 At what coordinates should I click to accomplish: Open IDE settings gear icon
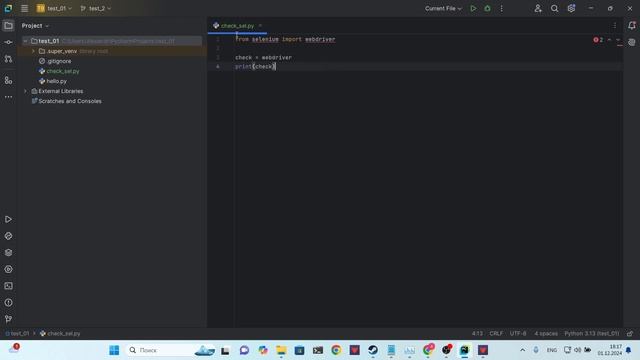point(571,8)
